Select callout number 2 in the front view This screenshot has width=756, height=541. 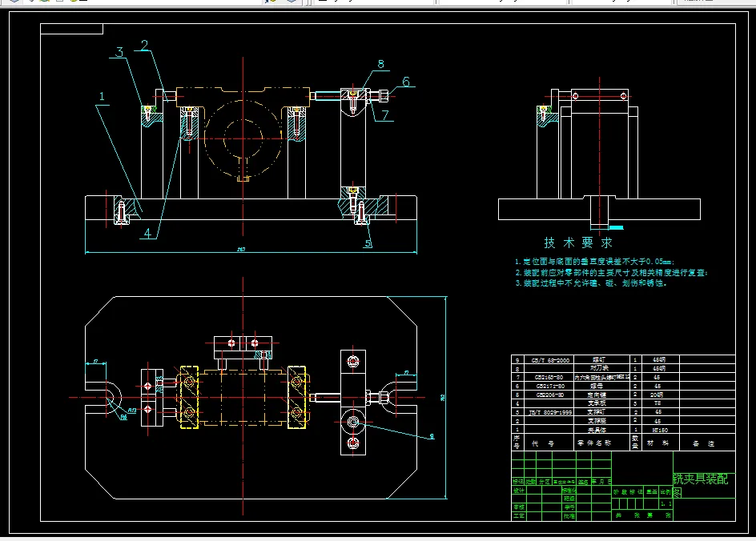coord(145,46)
